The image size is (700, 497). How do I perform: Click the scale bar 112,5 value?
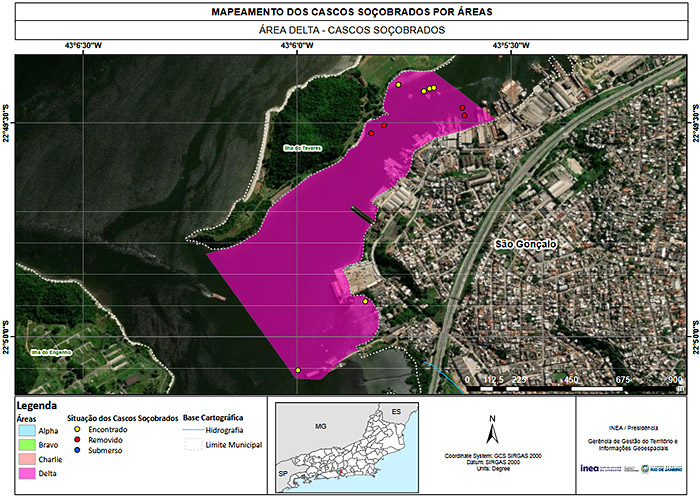(x=493, y=380)
